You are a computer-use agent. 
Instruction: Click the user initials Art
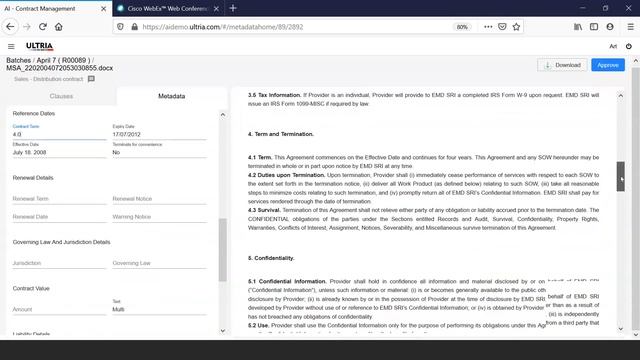(x=613, y=47)
